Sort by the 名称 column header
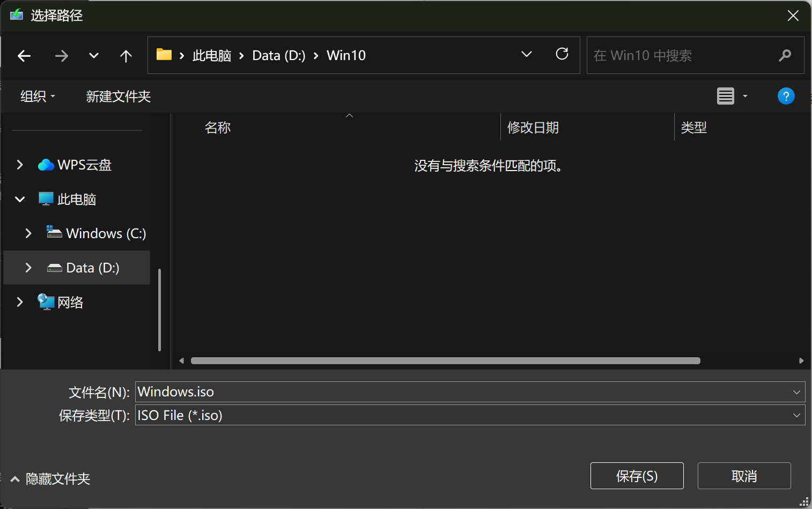 coord(217,128)
